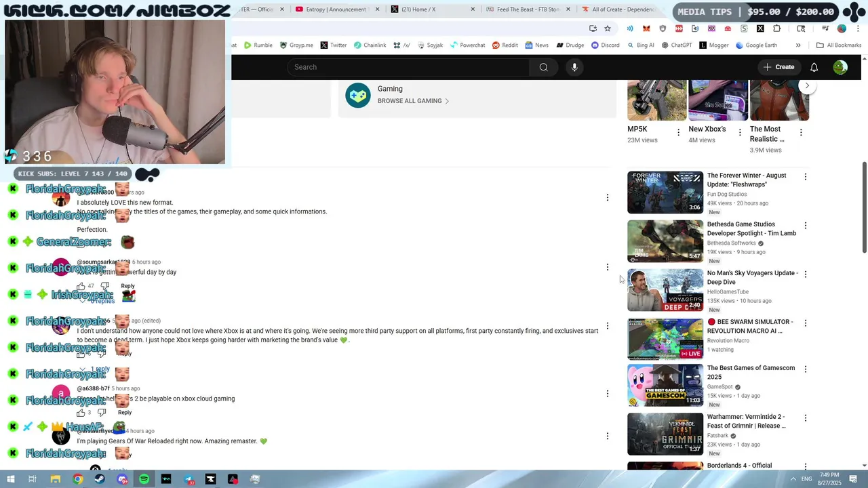Open options for Bethesda Developer Spotlight video
868x488 pixels.
806,226
